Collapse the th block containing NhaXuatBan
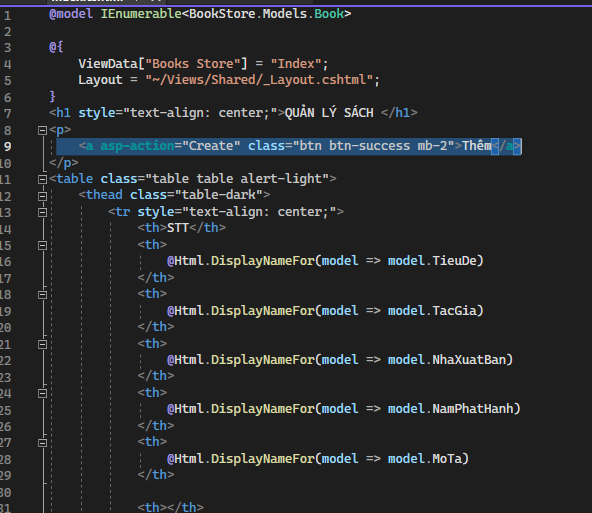This screenshot has width=592, height=513. 42,344
